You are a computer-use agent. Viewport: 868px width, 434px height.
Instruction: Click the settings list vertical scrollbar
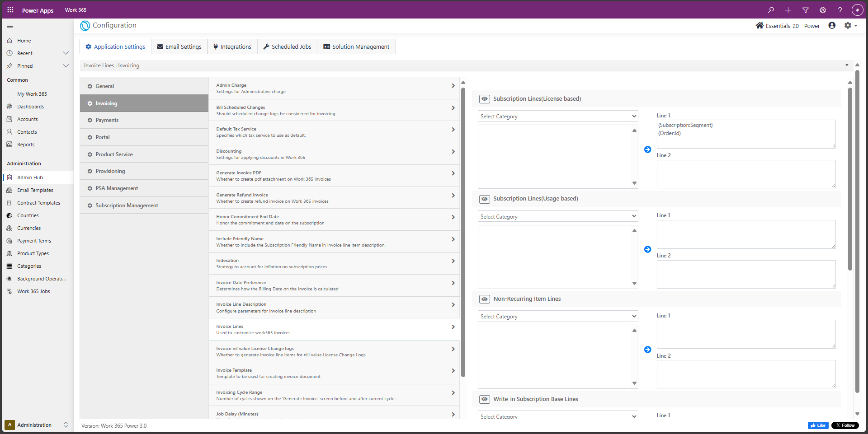[x=463, y=232]
